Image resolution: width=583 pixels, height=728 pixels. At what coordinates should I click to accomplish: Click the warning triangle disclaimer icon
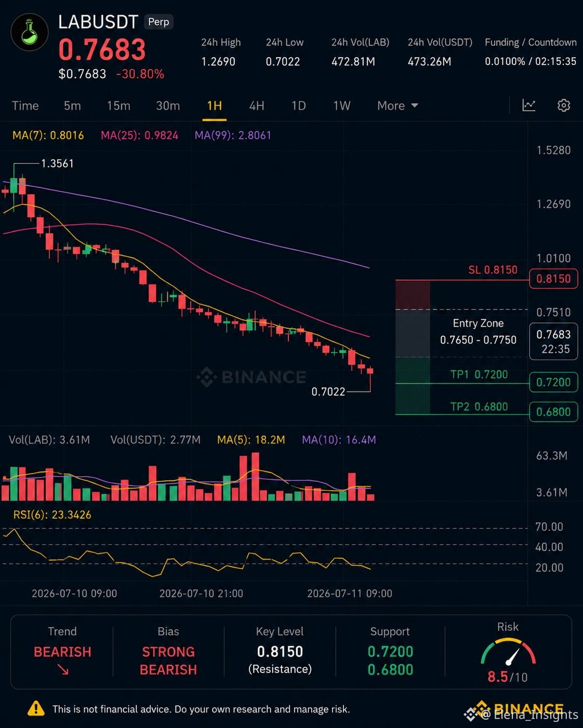click(36, 708)
